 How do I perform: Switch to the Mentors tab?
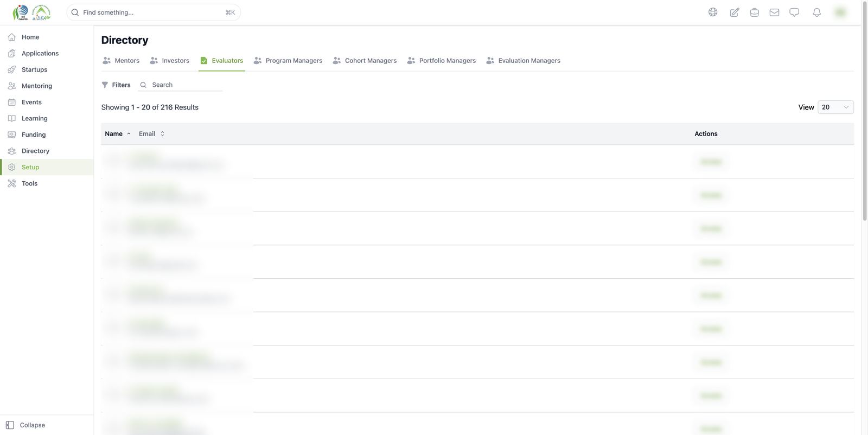(121, 61)
